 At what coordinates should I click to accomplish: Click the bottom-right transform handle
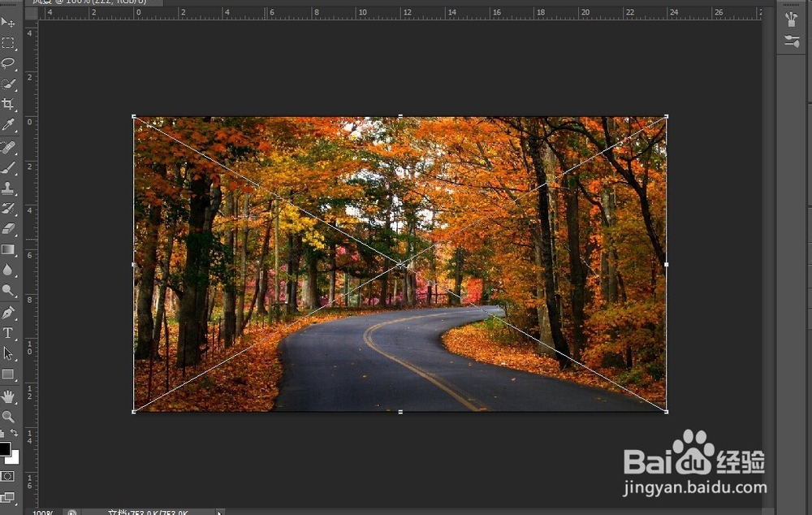[666, 411]
